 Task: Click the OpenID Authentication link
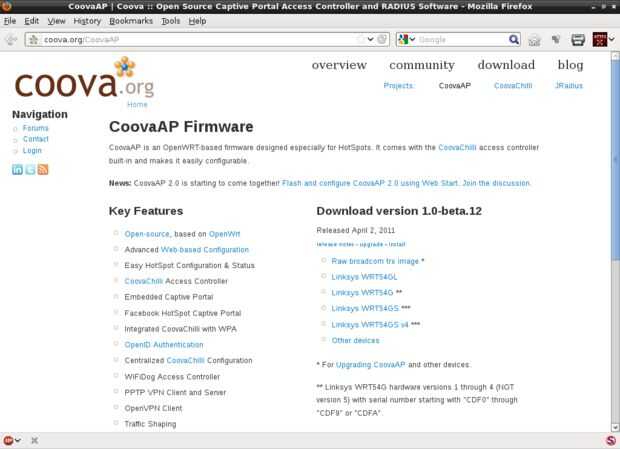click(164, 345)
